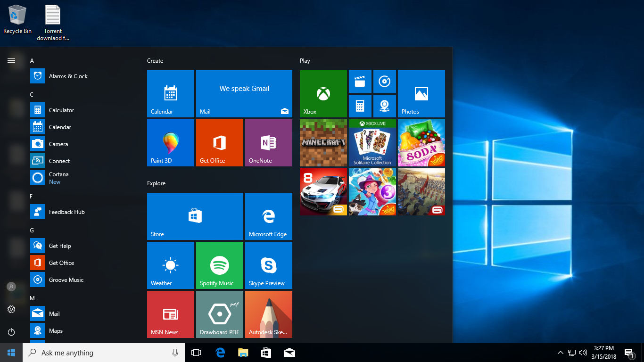Image resolution: width=644 pixels, height=362 pixels.
Task: Open the Autodesk SketchBook tile
Action: 269,314
